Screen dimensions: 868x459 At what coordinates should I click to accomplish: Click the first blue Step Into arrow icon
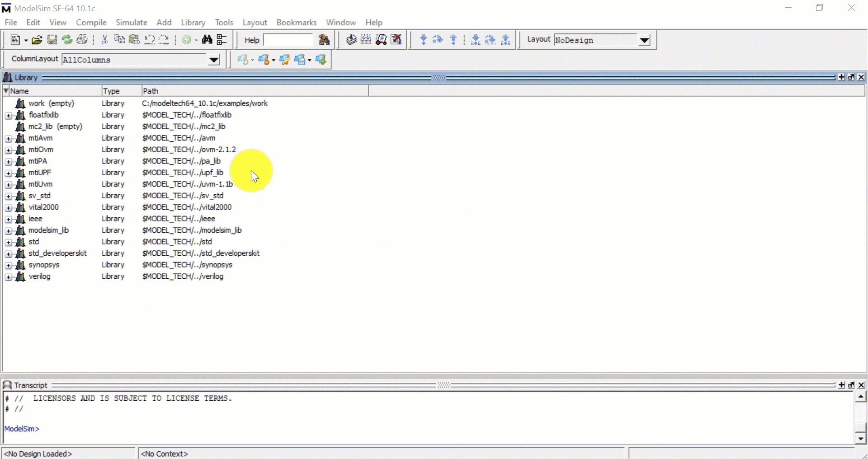pos(423,40)
